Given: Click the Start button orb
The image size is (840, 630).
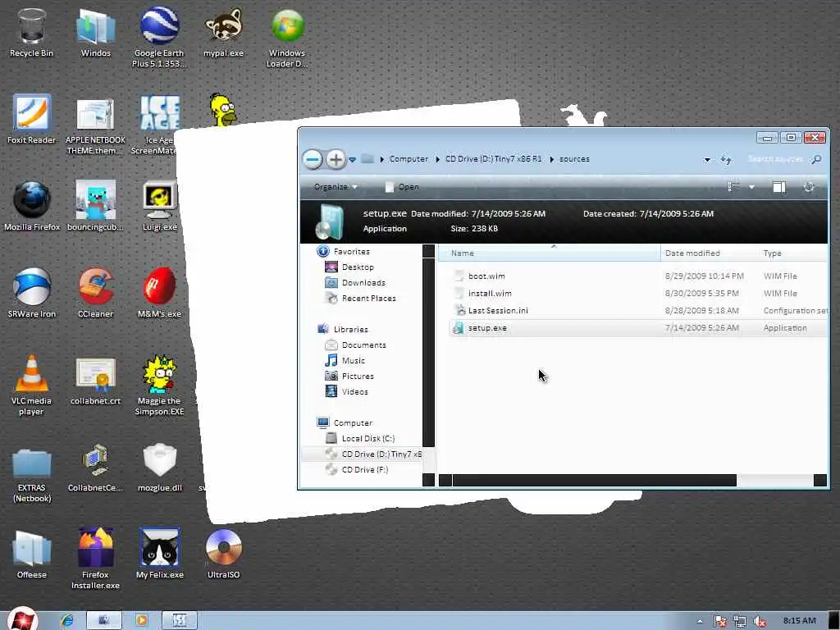Looking at the screenshot, I should click(22, 619).
